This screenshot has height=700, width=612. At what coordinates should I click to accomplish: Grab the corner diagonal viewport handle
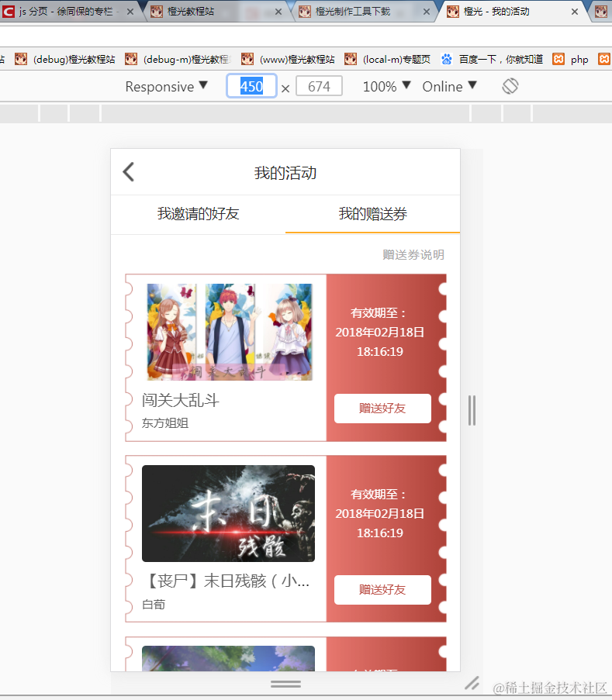(x=472, y=684)
